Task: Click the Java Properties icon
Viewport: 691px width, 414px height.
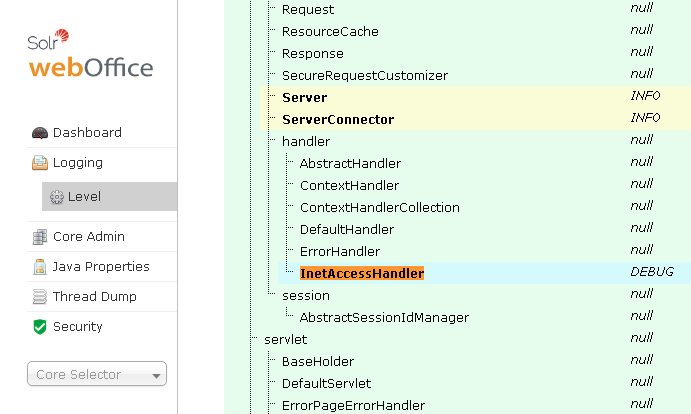Action: [40, 267]
